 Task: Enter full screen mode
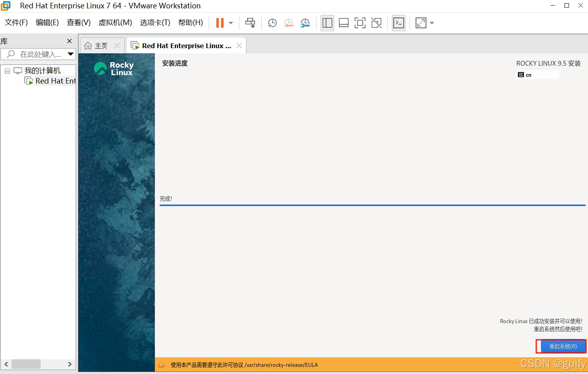(360, 23)
